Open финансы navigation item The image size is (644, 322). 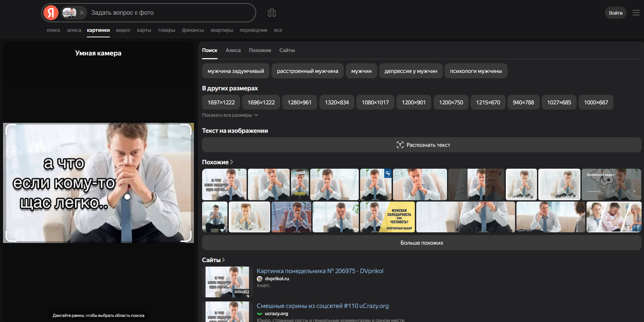tap(193, 30)
